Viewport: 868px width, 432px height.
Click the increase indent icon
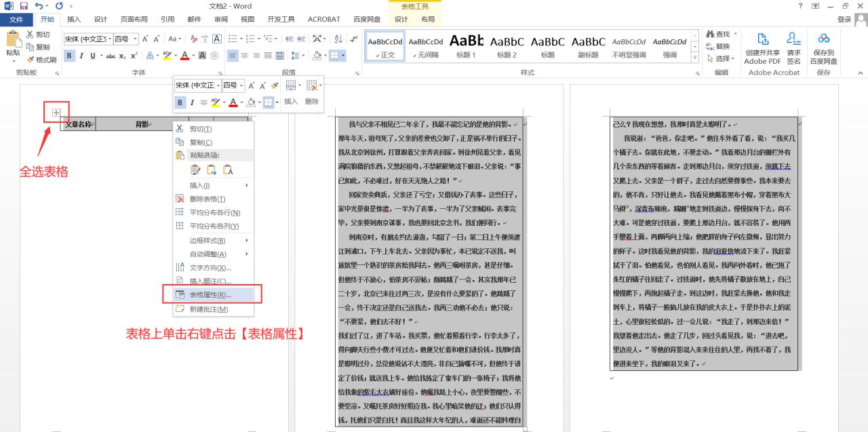point(301,39)
